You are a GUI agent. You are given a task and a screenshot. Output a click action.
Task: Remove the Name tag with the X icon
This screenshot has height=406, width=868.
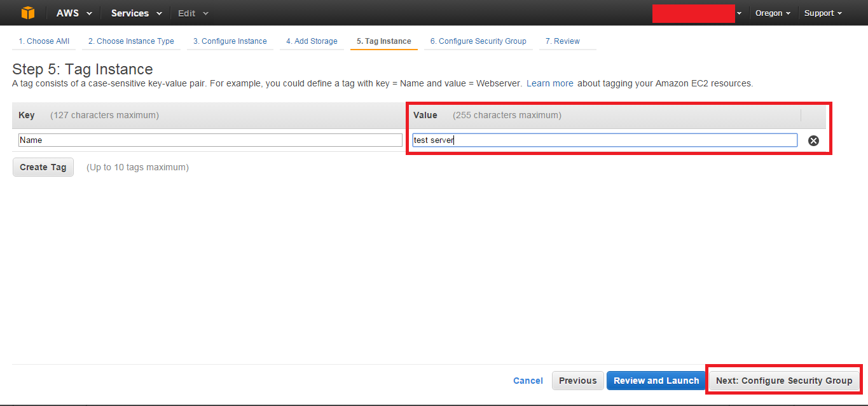[813, 140]
